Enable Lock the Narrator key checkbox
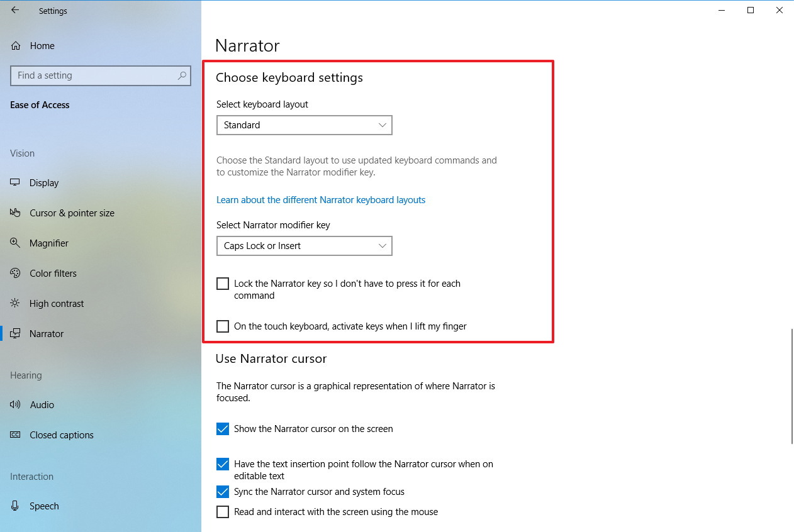Viewport: 794px width, 532px height. (x=223, y=284)
